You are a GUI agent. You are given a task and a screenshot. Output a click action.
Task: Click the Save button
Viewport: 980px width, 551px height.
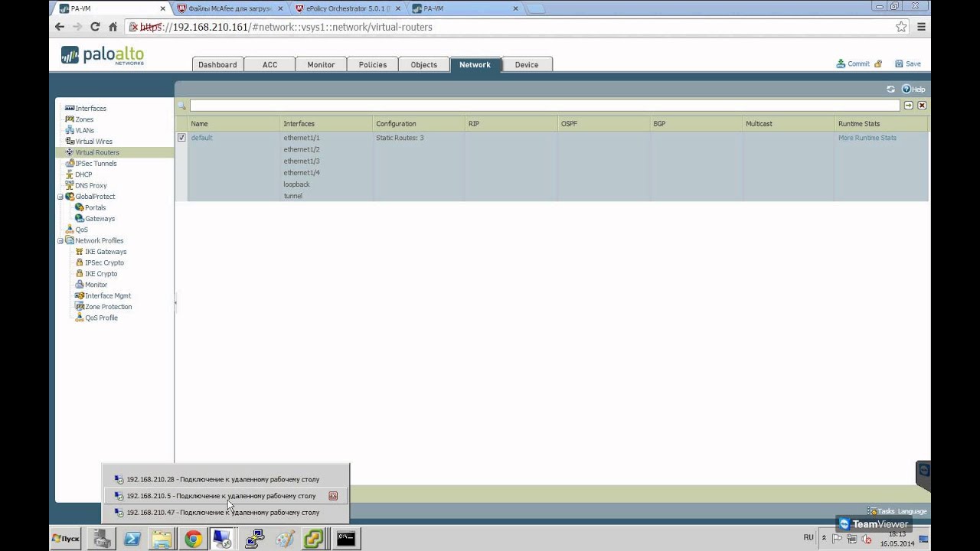908,64
